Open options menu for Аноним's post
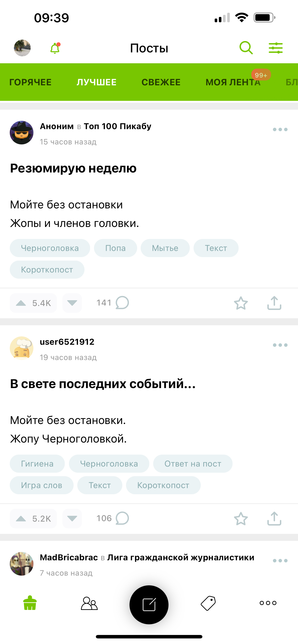298x644 pixels. [280, 130]
